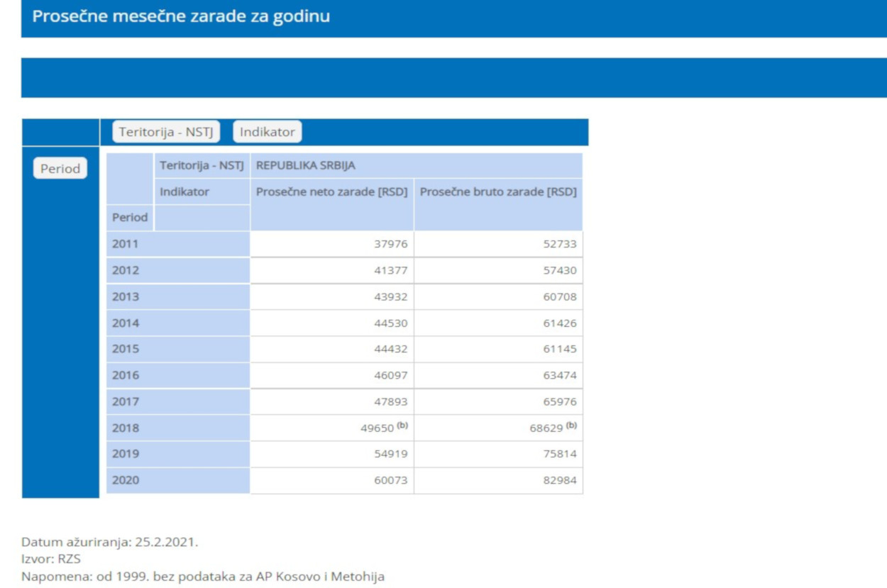Screen dimensions: 887x588
Task: Select the 2017 row label
Action: (x=126, y=402)
